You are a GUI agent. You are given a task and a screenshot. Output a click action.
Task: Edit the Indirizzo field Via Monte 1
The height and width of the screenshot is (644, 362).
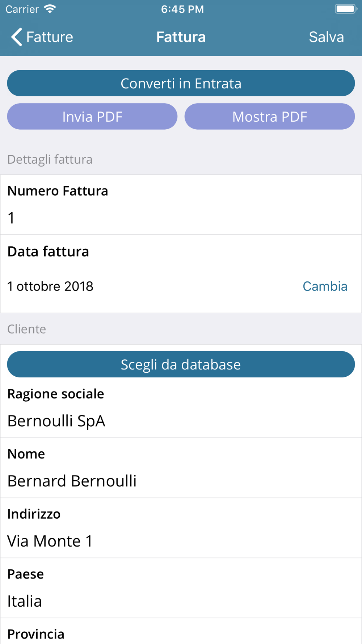[181, 541]
